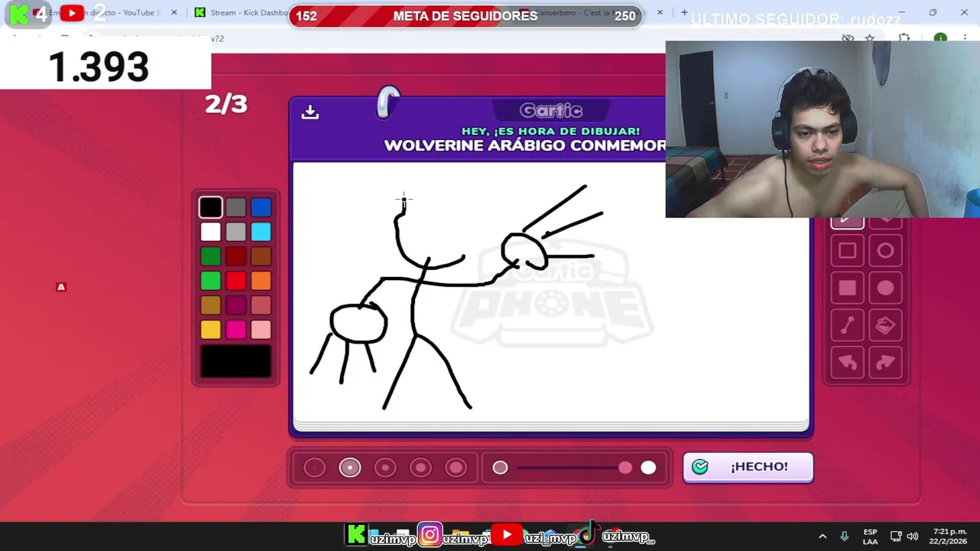Viewport: 980px width, 551px height.
Task: Choose the second brush size
Action: (350, 468)
